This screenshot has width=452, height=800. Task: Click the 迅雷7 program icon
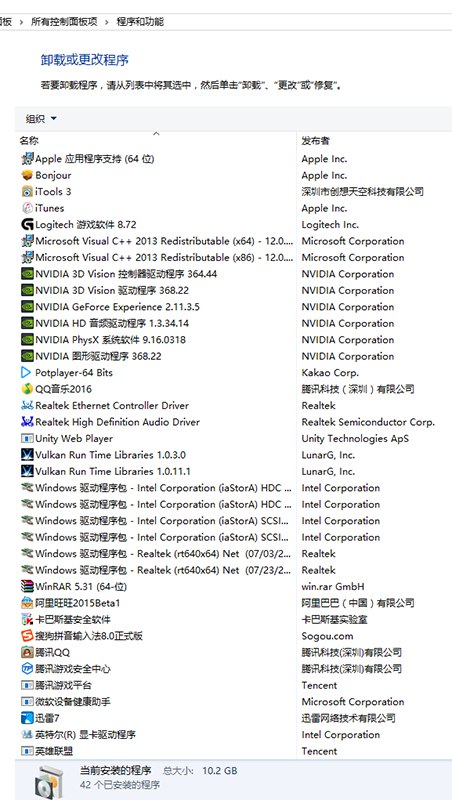[27, 718]
